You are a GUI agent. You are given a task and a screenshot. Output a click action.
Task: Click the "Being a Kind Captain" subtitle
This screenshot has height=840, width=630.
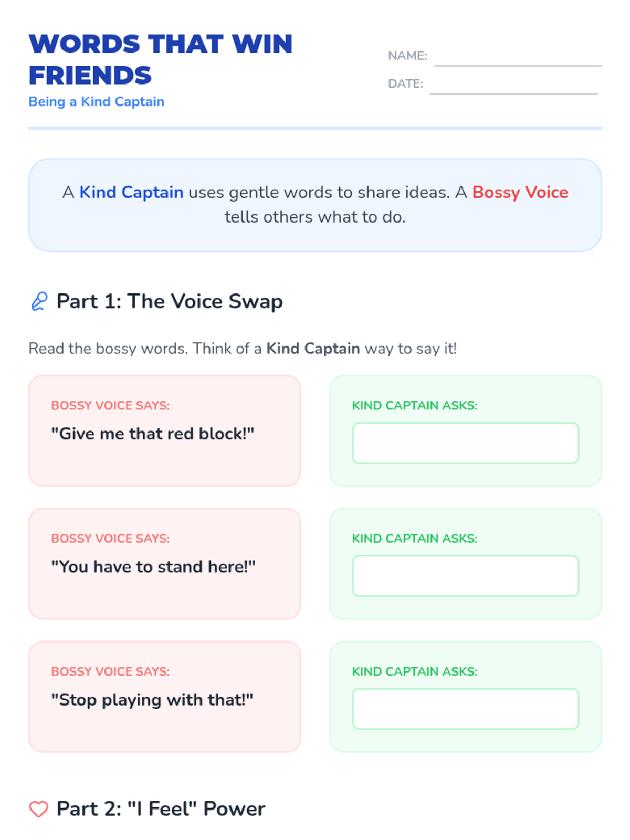click(x=97, y=102)
